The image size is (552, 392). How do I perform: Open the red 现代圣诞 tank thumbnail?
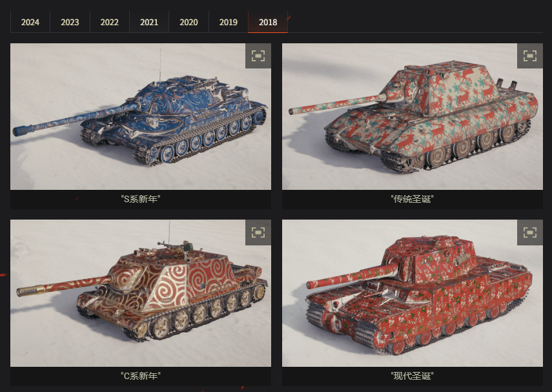pos(413,293)
